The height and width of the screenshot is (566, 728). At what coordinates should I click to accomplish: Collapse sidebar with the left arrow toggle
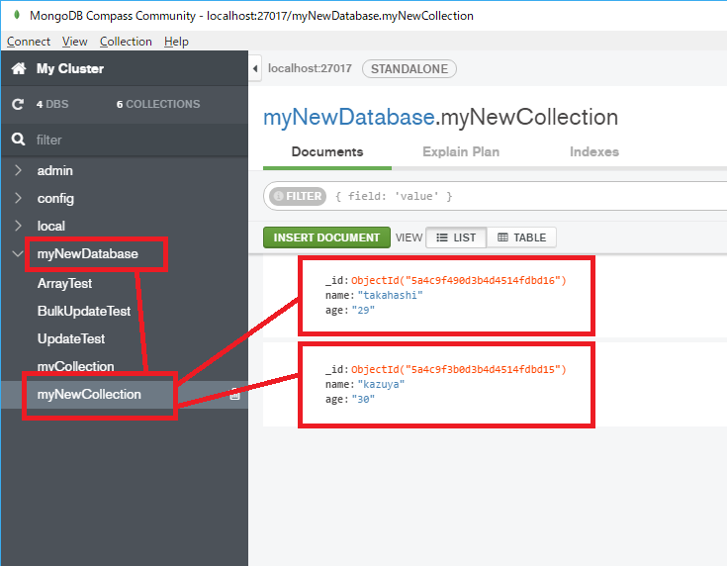(x=255, y=68)
